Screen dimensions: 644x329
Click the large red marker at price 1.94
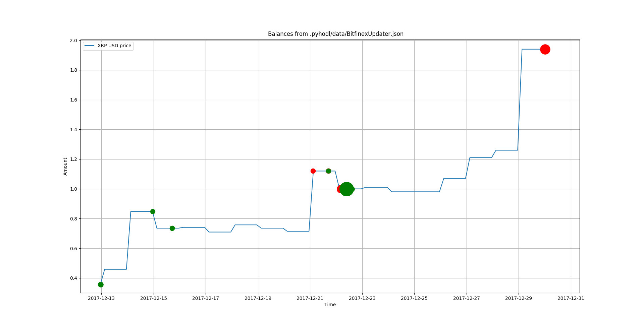pos(545,49)
